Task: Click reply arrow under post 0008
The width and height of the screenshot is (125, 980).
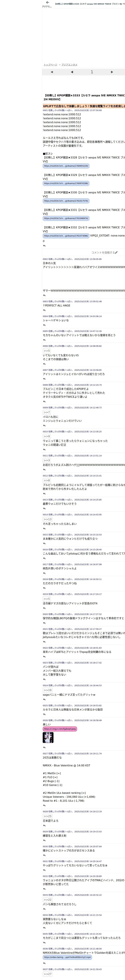Action: (44, 402)
